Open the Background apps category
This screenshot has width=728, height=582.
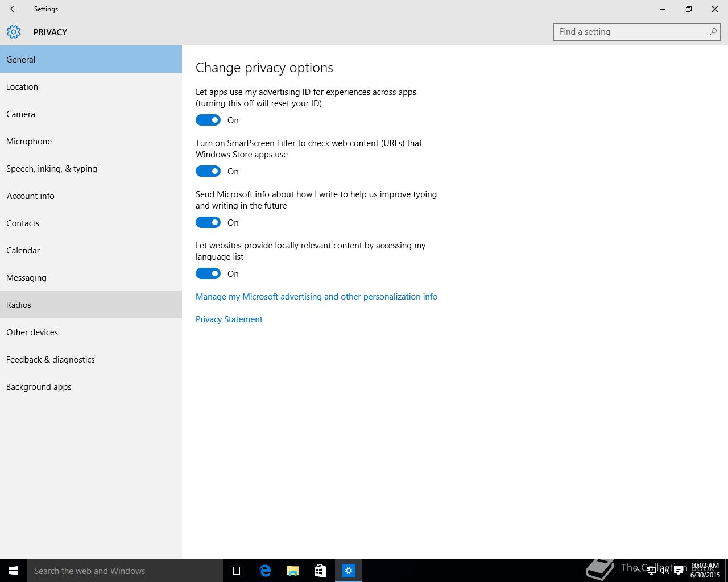tap(91, 386)
